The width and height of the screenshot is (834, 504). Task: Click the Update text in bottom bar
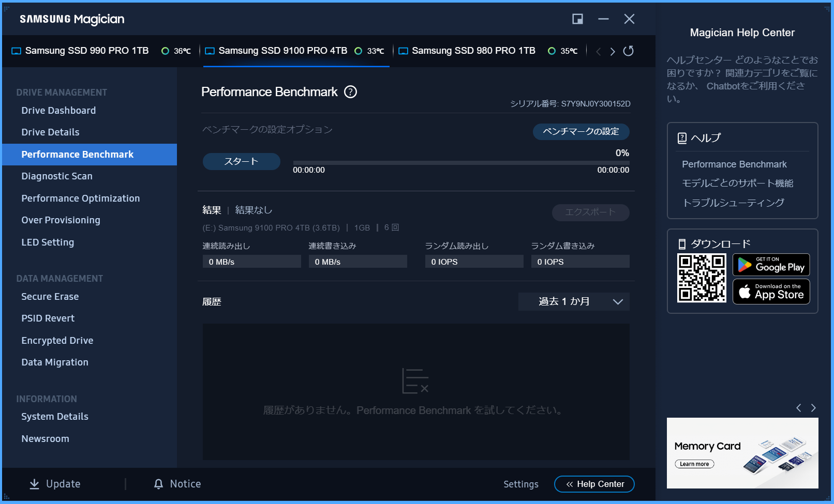[x=63, y=484]
